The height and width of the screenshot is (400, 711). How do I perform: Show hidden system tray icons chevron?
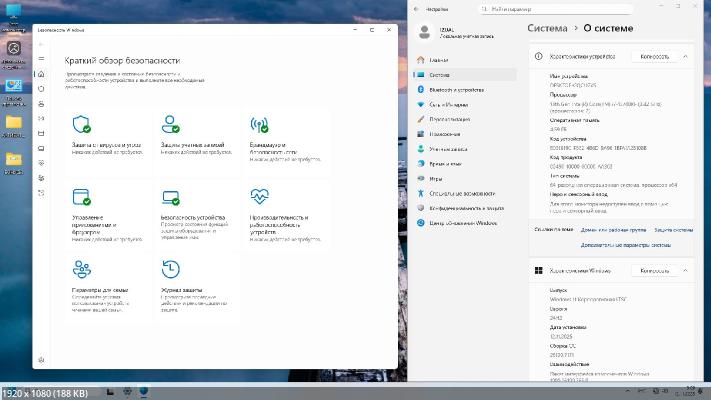[629, 390]
